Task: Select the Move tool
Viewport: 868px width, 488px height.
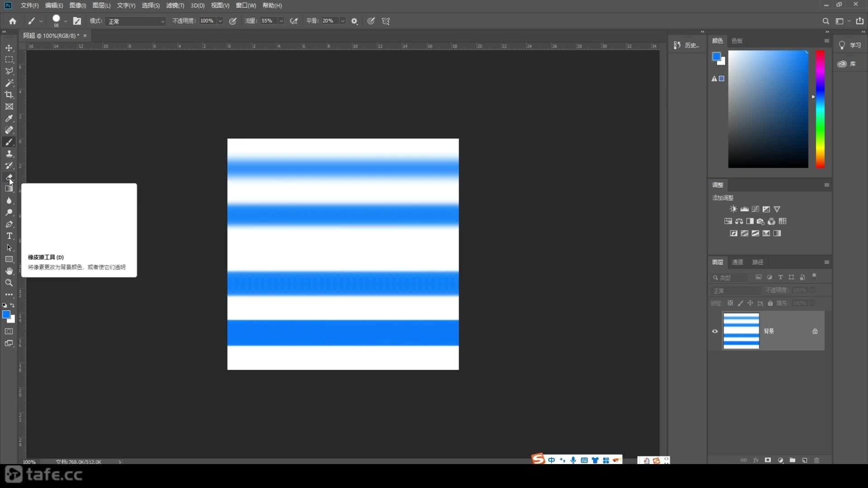Action: click(x=9, y=48)
